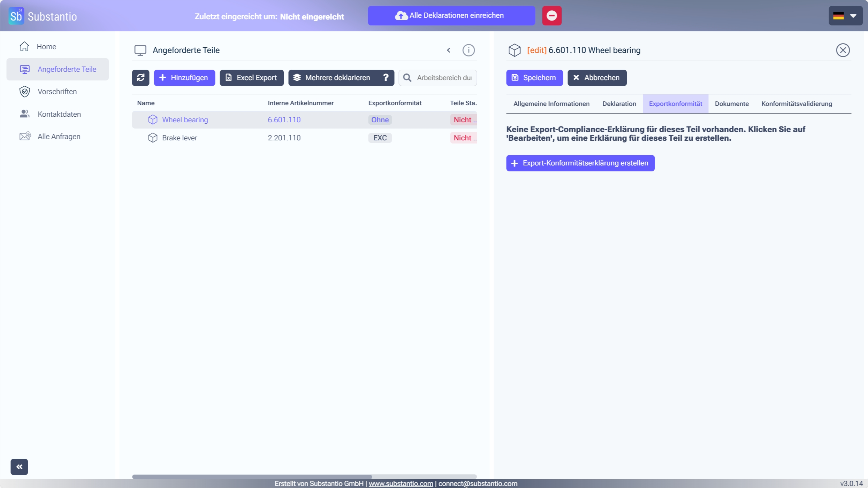Switch to the Deklaration tab
Viewport: 868px width, 488px height.
click(619, 104)
